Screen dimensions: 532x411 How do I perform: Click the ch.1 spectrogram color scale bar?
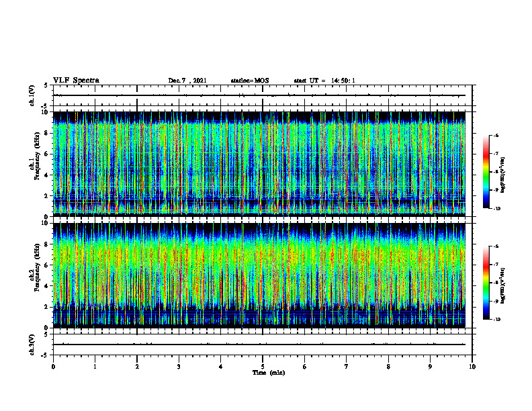pyautogui.click(x=486, y=172)
